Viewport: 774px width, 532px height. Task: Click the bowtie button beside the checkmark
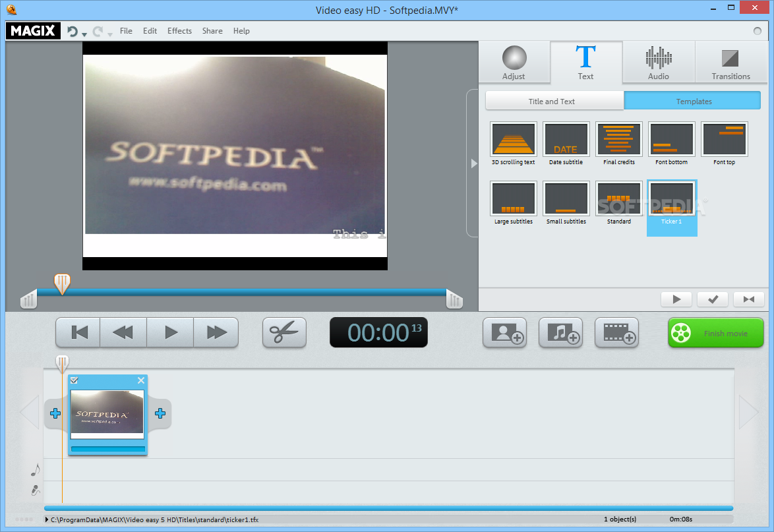click(x=749, y=299)
